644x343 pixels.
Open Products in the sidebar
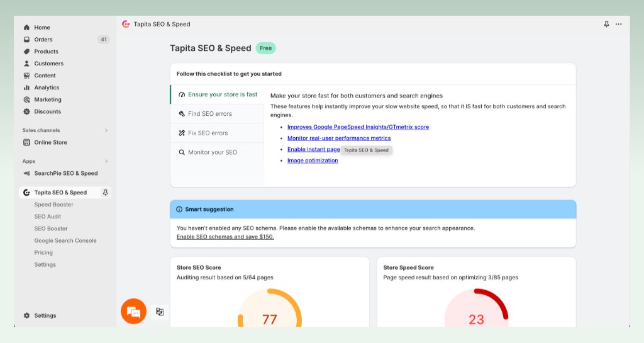click(x=46, y=52)
